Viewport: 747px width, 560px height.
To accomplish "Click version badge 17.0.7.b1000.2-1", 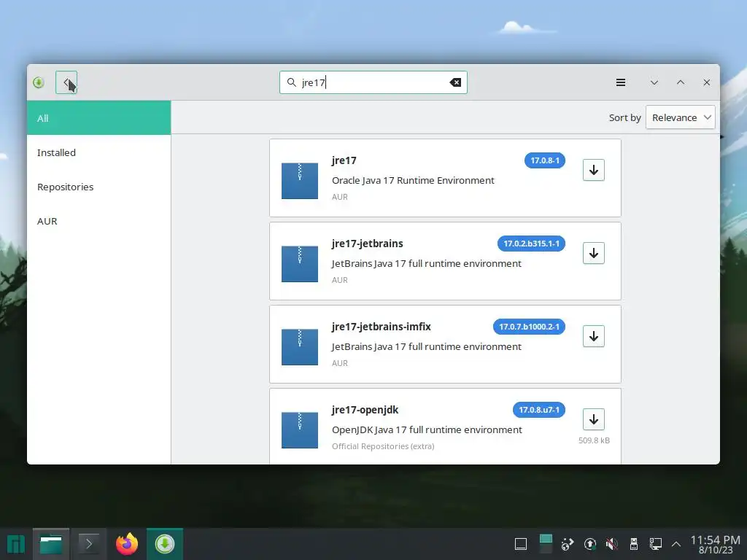I will 530,327.
